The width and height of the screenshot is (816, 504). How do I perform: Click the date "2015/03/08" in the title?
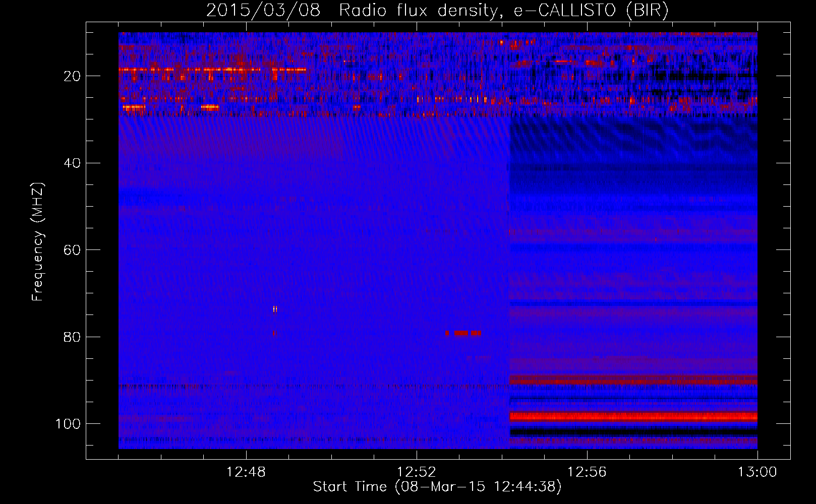tap(263, 11)
